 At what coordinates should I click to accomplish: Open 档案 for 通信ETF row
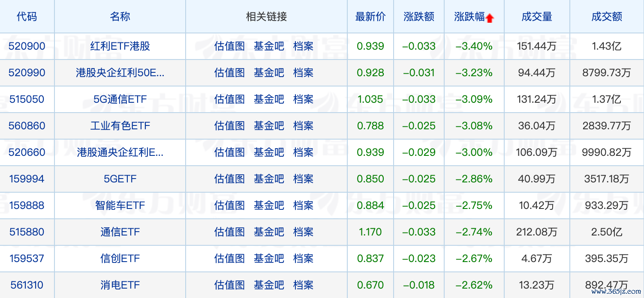pyautogui.click(x=304, y=232)
